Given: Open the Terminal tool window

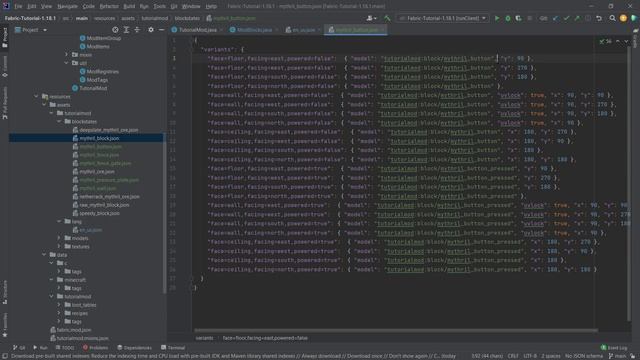Looking at the screenshot, I should click(173, 348).
